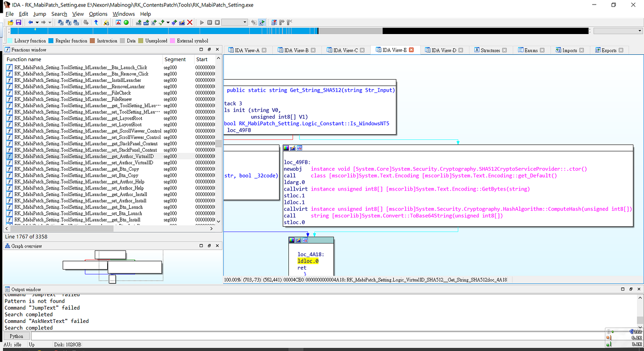Screen dimensions: 644x351
Task: Click the yellow up arrow return icon
Action: (x=96, y=22)
